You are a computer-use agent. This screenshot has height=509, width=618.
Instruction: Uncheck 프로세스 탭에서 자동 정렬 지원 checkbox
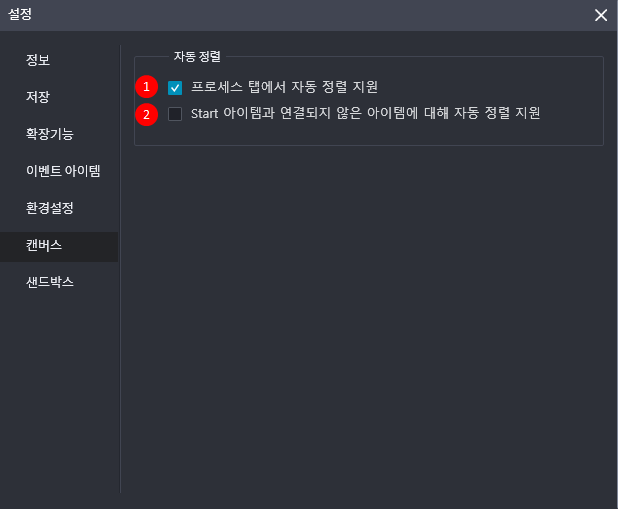coord(175,88)
